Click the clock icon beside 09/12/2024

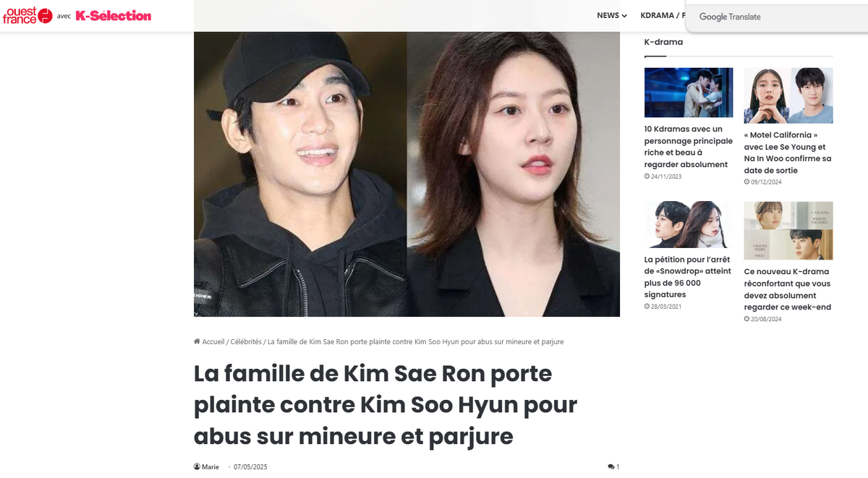tap(746, 182)
